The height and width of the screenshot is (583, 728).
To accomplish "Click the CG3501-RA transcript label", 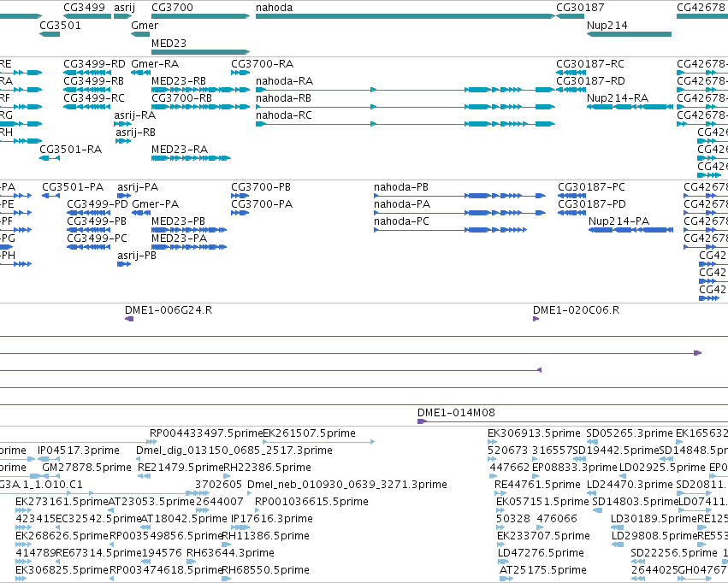I will click(70, 150).
